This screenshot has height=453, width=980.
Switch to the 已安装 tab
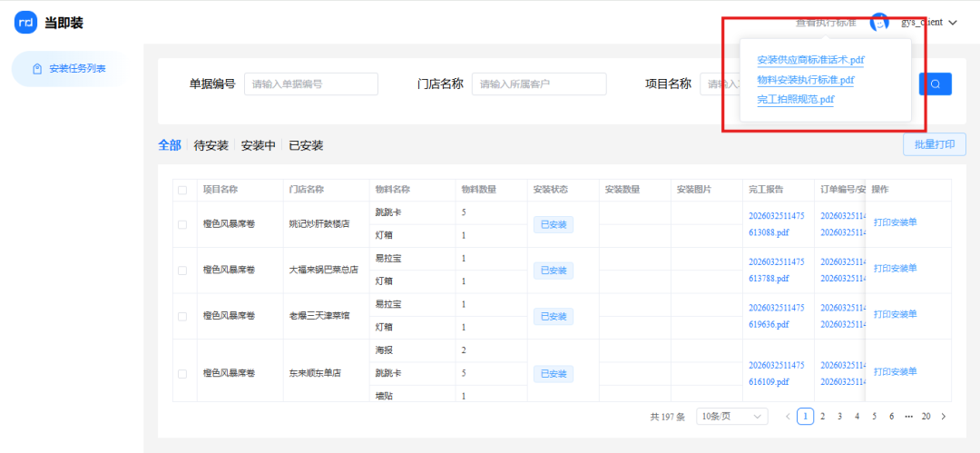point(306,145)
